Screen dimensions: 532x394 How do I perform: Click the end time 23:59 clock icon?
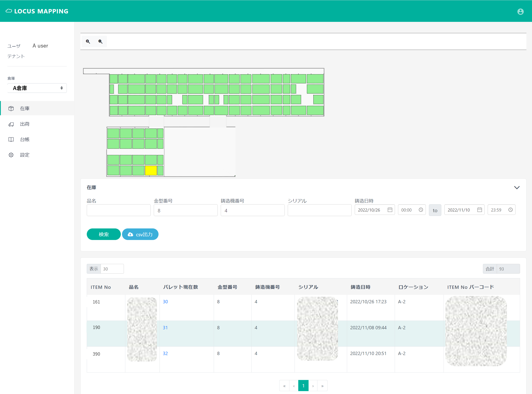click(511, 210)
